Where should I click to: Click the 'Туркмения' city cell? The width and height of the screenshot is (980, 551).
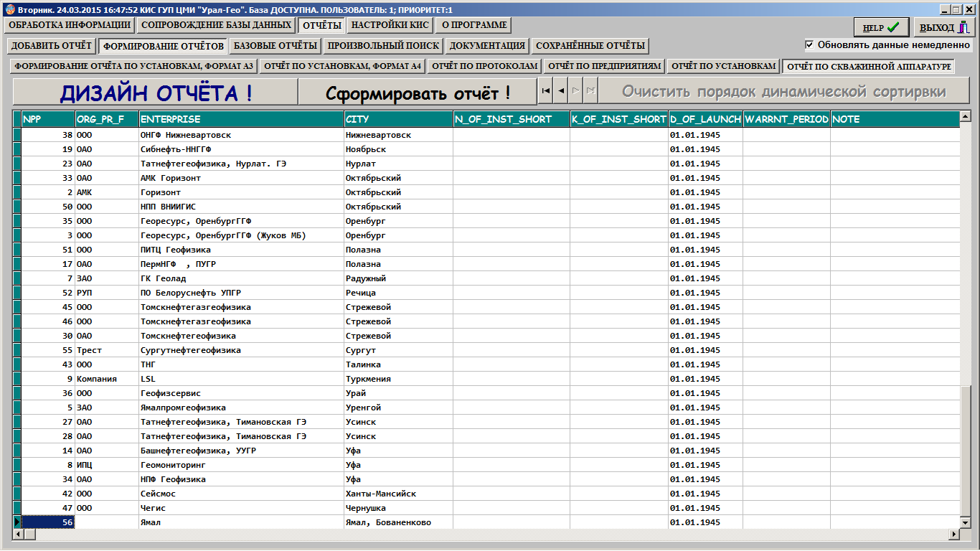[398, 379]
